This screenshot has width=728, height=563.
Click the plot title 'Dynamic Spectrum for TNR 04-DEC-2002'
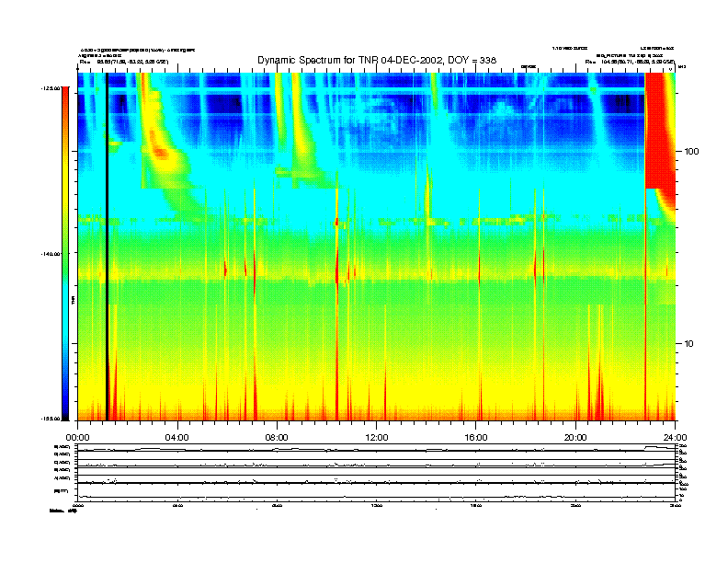377,61
